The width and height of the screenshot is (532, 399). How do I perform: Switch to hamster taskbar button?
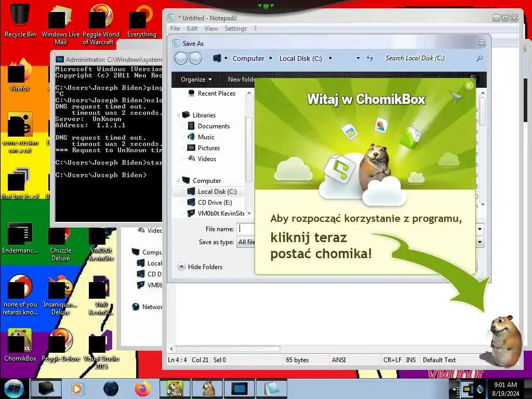tap(207, 389)
